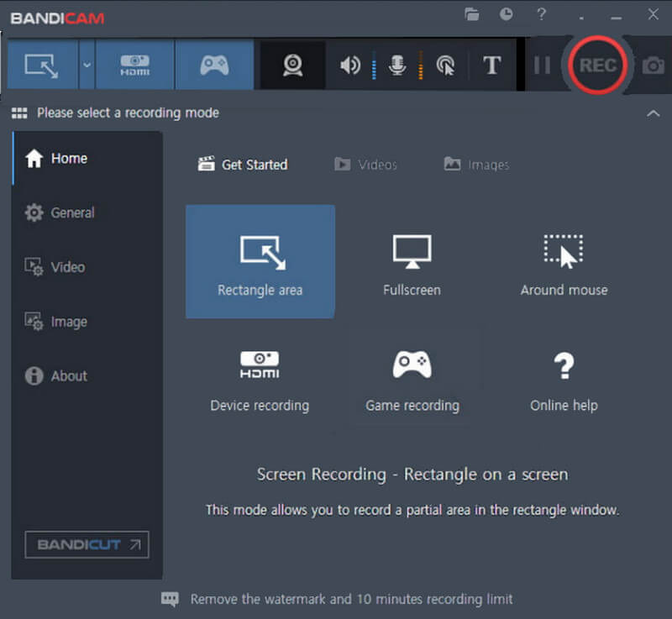The width and height of the screenshot is (672, 619).
Task: Open the scheduled recording clock icon
Action: click(507, 14)
